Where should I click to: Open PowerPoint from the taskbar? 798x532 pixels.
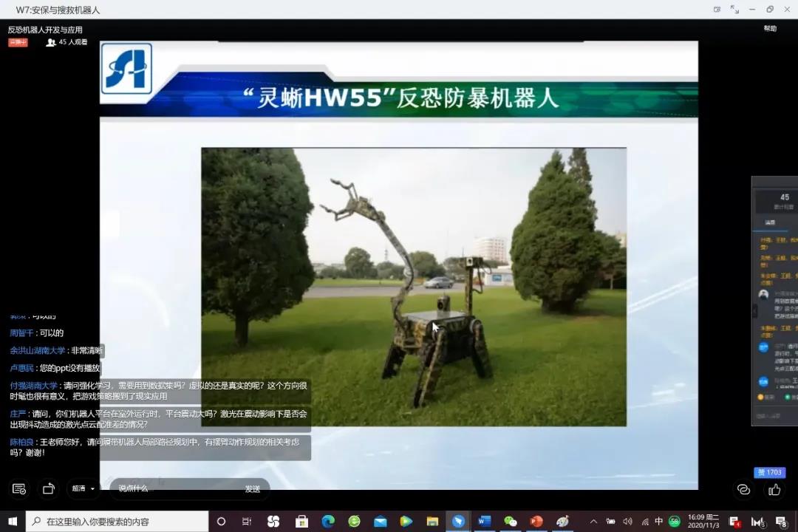click(536, 522)
